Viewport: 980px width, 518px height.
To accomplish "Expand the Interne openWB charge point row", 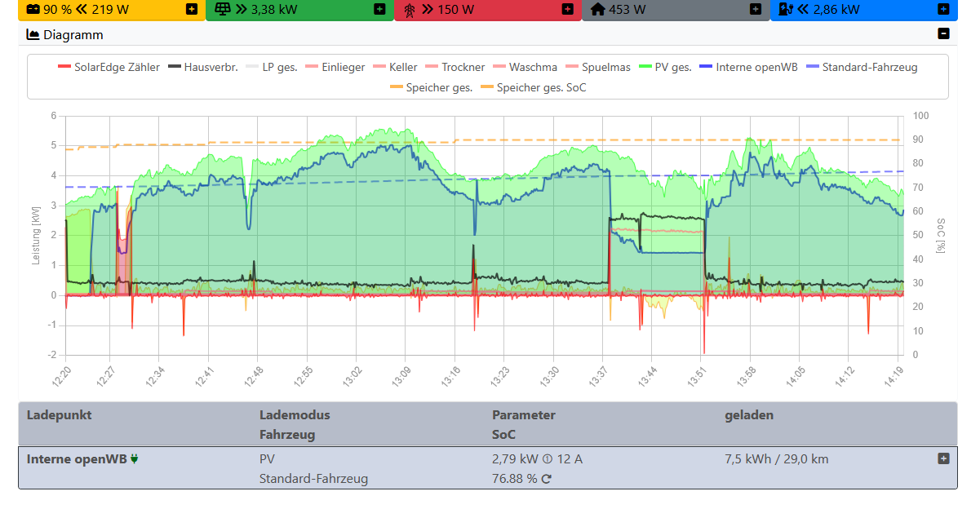I will [x=944, y=458].
